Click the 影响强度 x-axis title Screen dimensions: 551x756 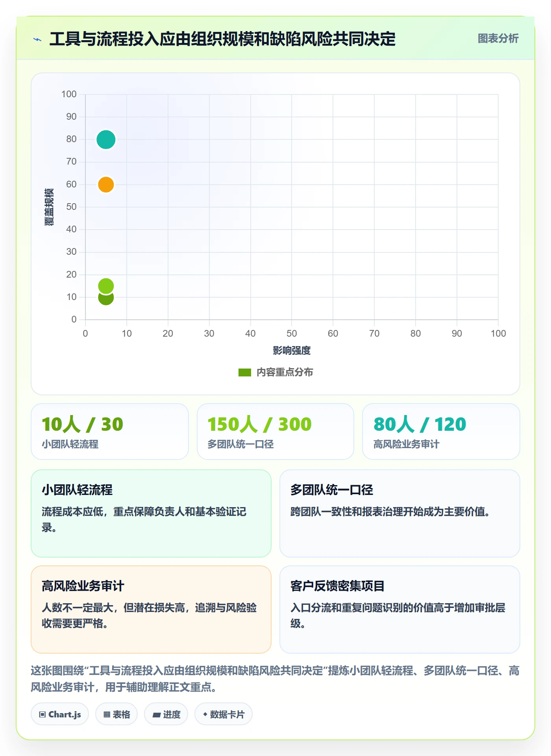(292, 350)
